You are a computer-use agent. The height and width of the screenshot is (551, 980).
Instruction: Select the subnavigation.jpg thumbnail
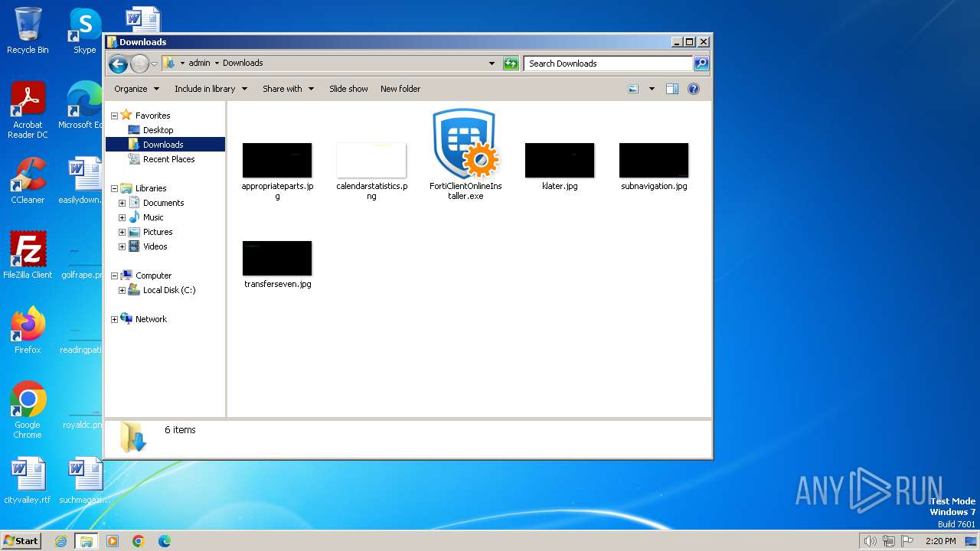654,160
